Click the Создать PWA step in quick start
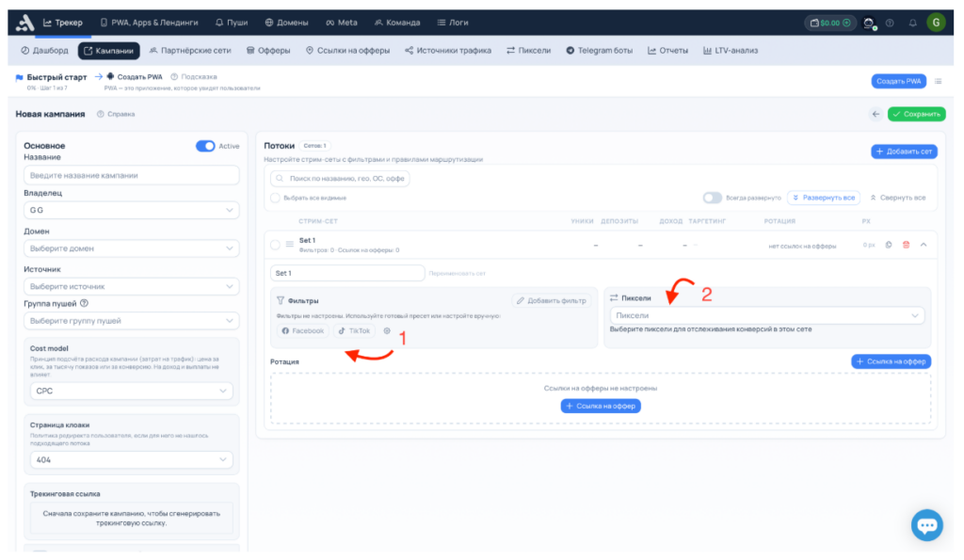This screenshot has width=964, height=560. (135, 77)
